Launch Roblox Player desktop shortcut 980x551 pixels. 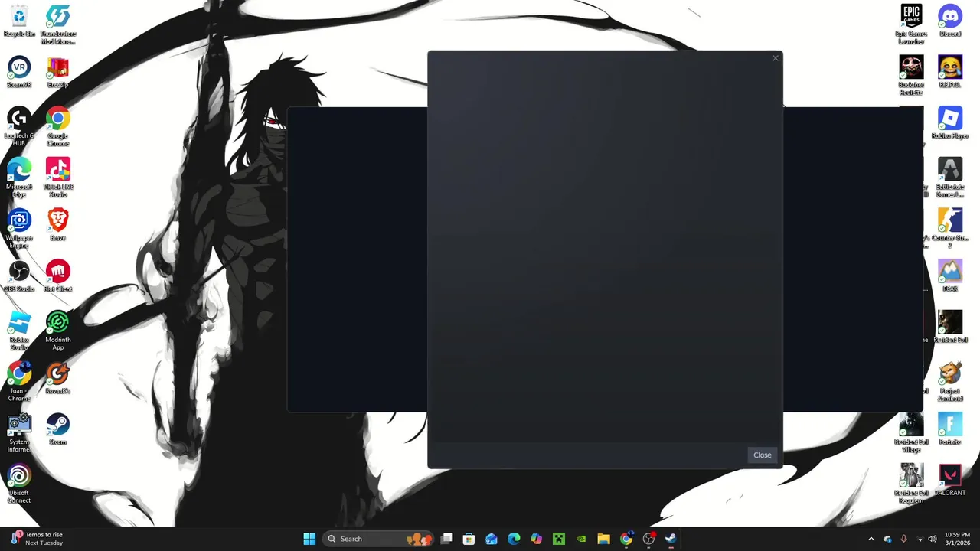point(950,122)
